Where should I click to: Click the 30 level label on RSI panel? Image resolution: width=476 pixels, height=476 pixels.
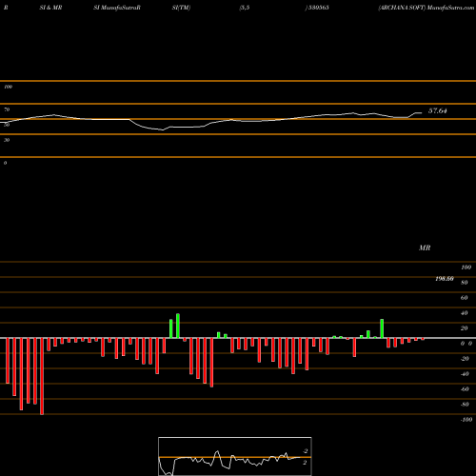tap(7, 140)
